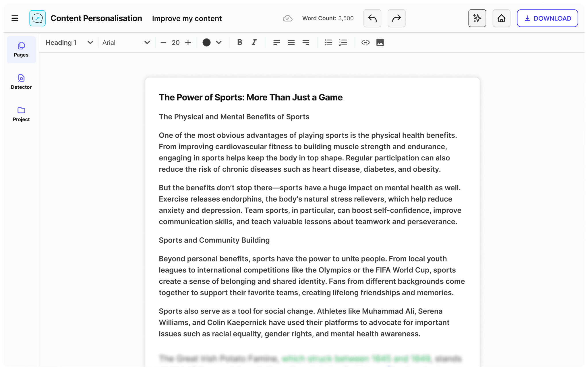Open the AI sparkle enhance tool
588x370 pixels.
[477, 18]
